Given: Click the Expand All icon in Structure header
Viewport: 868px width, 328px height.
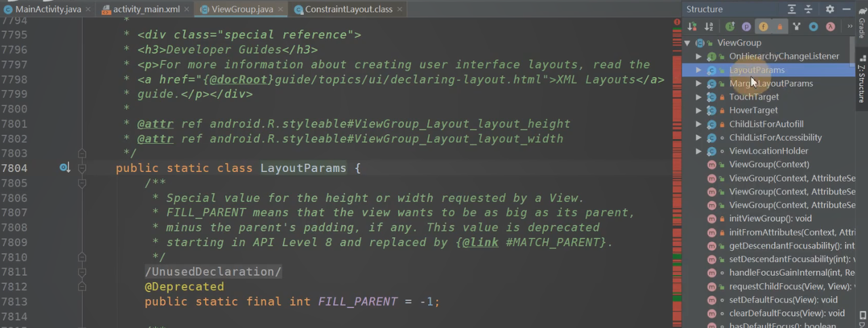Looking at the screenshot, I should coord(791,9).
